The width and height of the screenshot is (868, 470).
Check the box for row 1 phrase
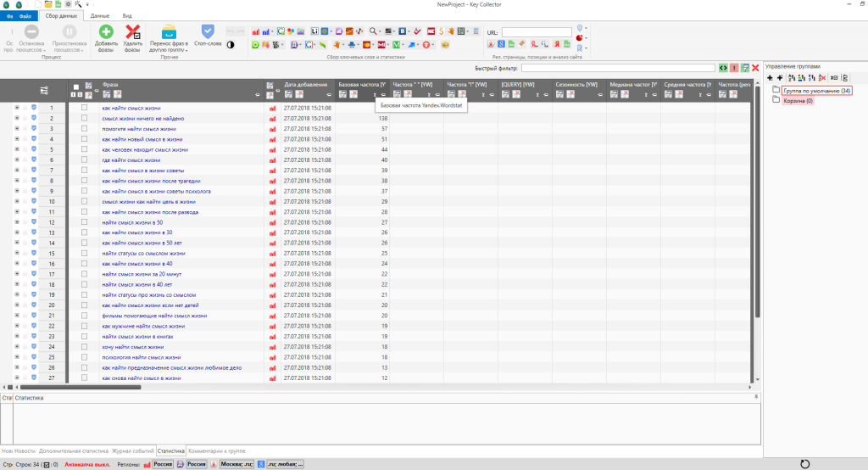pos(84,109)
